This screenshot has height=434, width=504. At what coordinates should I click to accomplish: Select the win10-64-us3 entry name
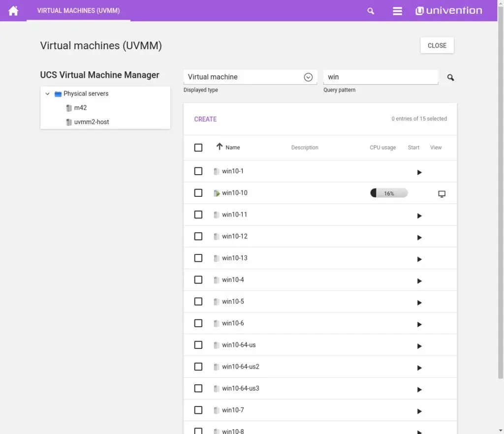[x=240, y=388]
